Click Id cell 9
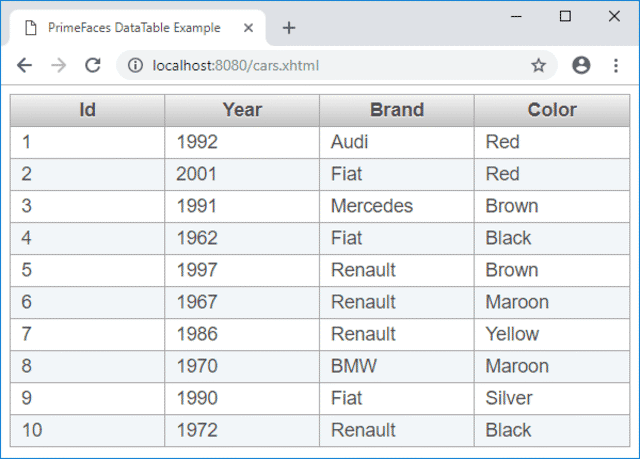 point(87,398)
